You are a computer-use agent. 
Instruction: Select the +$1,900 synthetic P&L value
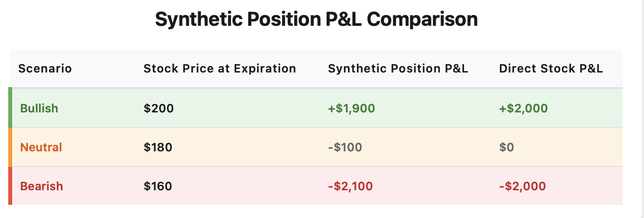[x=351, y=108]
